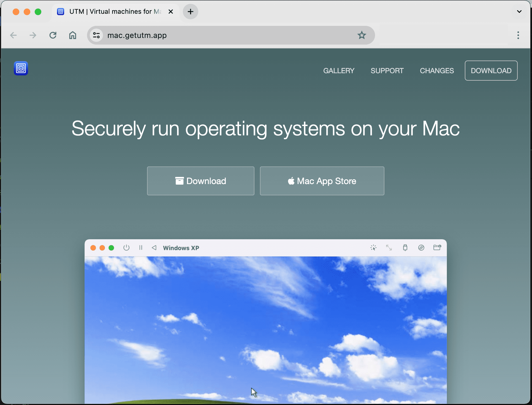
Task: Go to the GALLERY page
Action: [339, 71]
